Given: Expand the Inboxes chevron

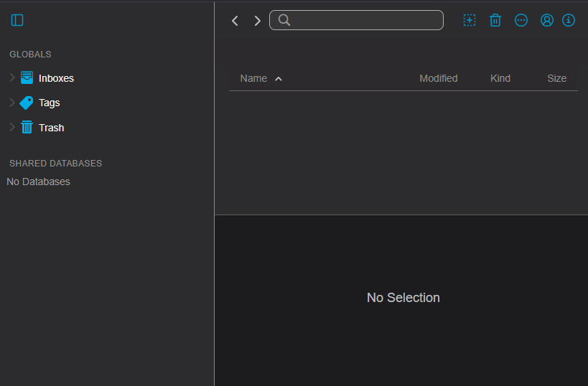Looking at the screenshot, I should coord(11,77).
